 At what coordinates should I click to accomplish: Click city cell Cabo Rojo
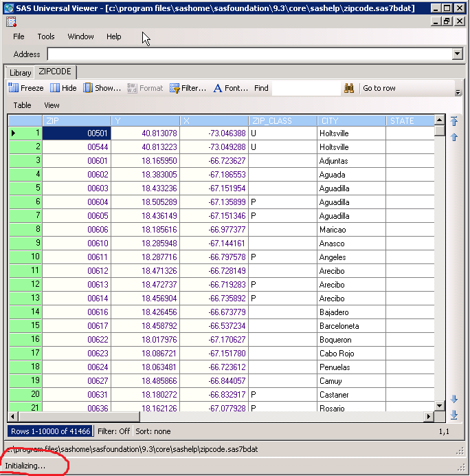click(x=352, y=354)
